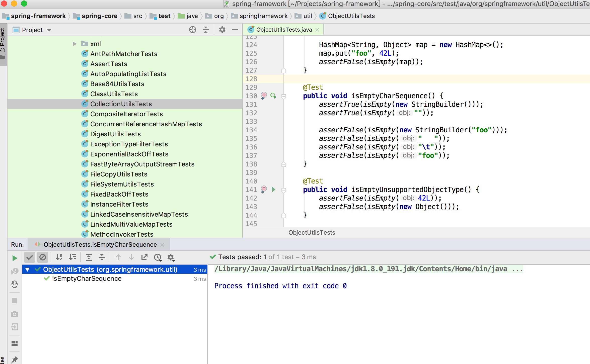The height and width of the screenshot is (364, 590).
Task: Open the 1: Project tool window tab
Action: tap(3, 44)
